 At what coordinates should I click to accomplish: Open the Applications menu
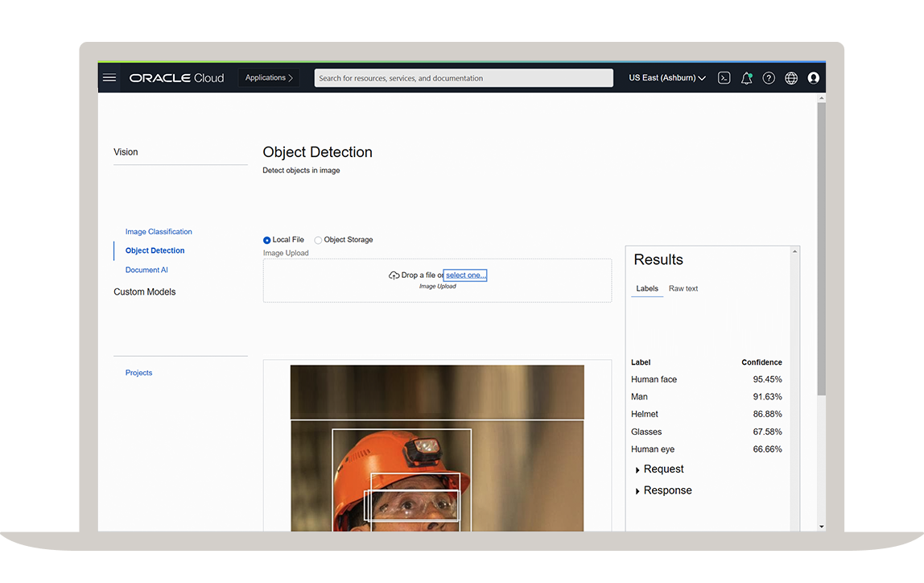point(269,78)
